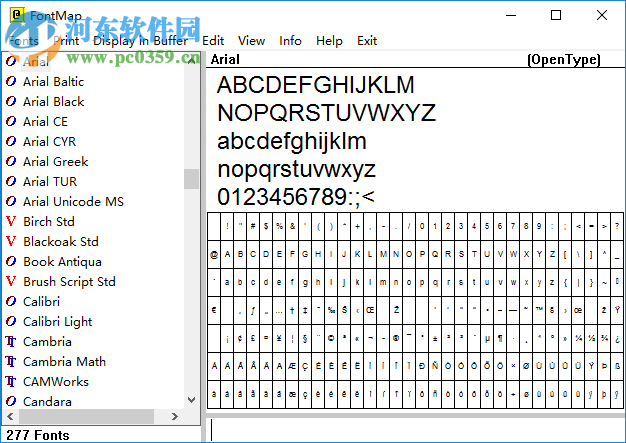Click the OpenType icon beside Arial Black
This screenshot has width=626, height=443.
coord(11,101)
